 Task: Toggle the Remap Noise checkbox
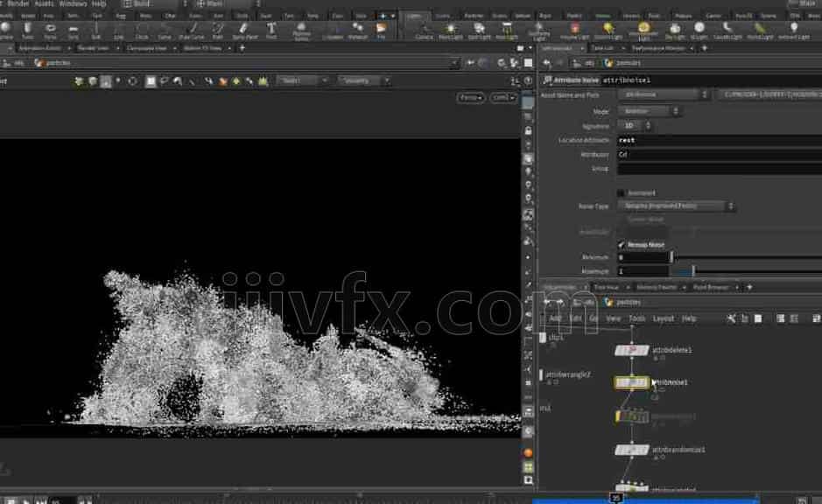tap(622, 244)
